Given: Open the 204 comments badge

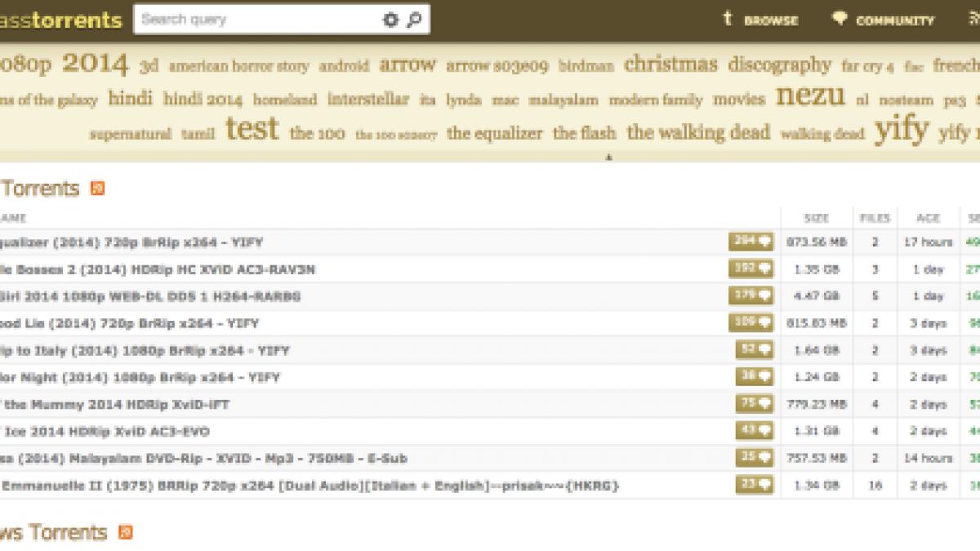Looking at the screenshot, I should pos(751,242).
